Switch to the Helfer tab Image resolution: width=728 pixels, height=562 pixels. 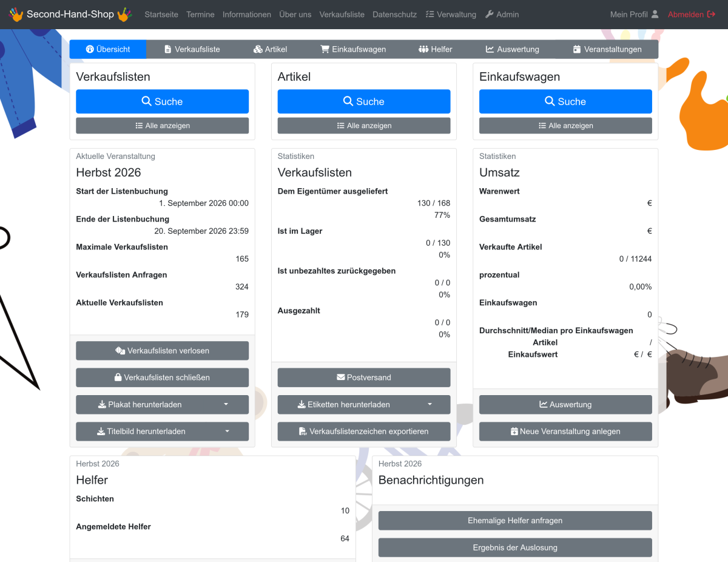[436, 49]
